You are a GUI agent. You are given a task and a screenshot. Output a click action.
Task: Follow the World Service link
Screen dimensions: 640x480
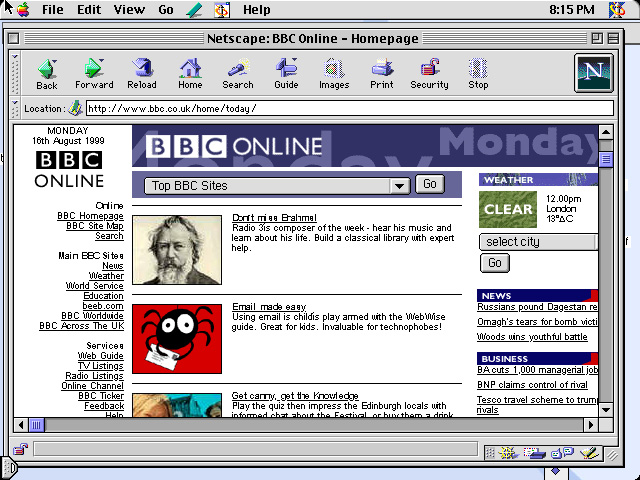95,286
